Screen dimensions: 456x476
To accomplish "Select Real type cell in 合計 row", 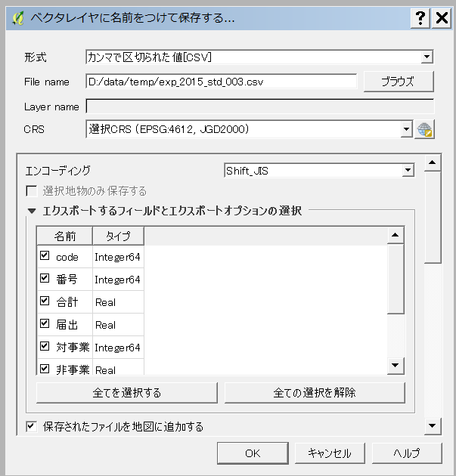I will click(x=118, y=302).
